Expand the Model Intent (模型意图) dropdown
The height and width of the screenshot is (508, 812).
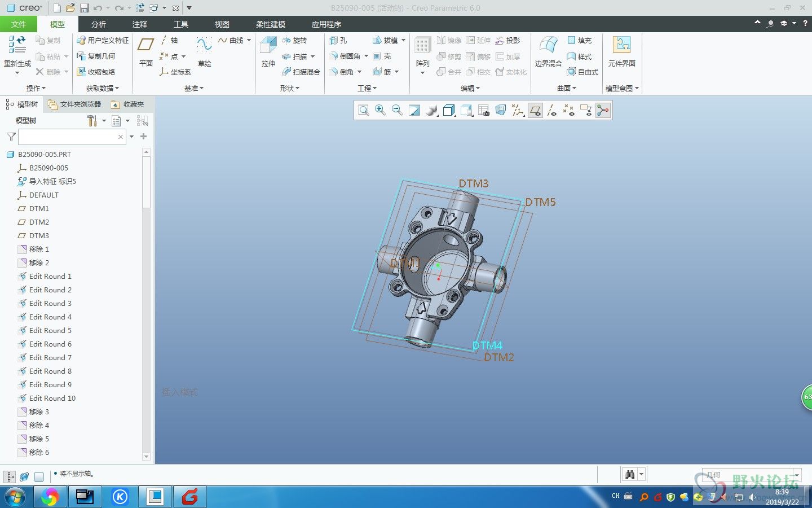coord(622,88)
